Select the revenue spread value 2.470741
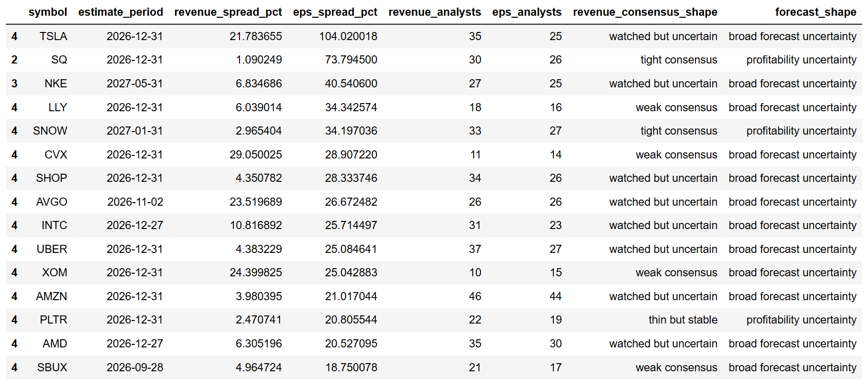 [259, 320]
